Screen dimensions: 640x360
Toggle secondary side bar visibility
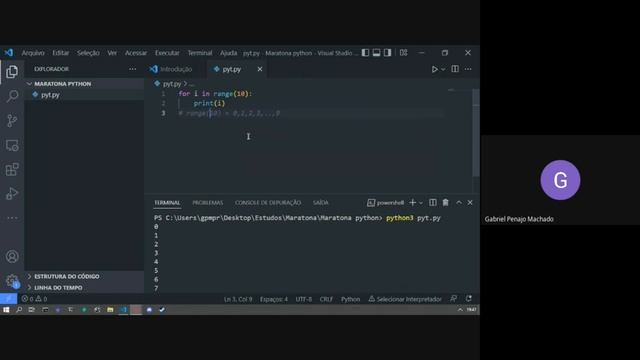387,53
